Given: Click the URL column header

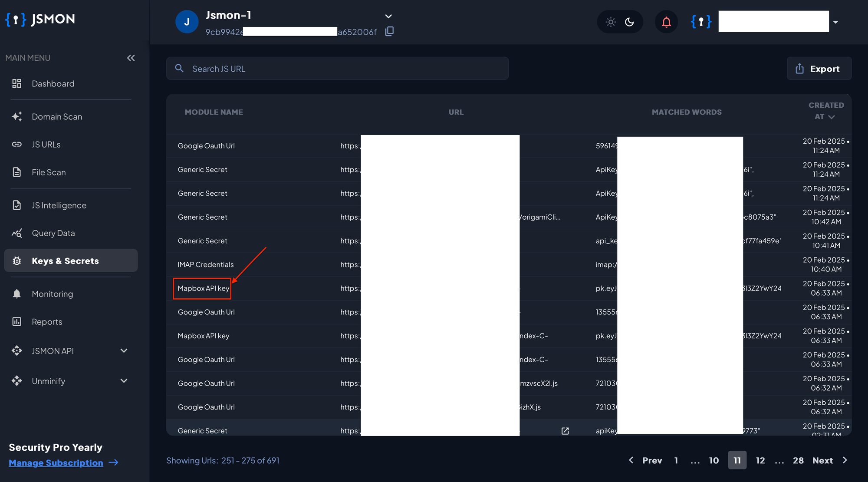Looking at the screenshot, I should 456,112.
